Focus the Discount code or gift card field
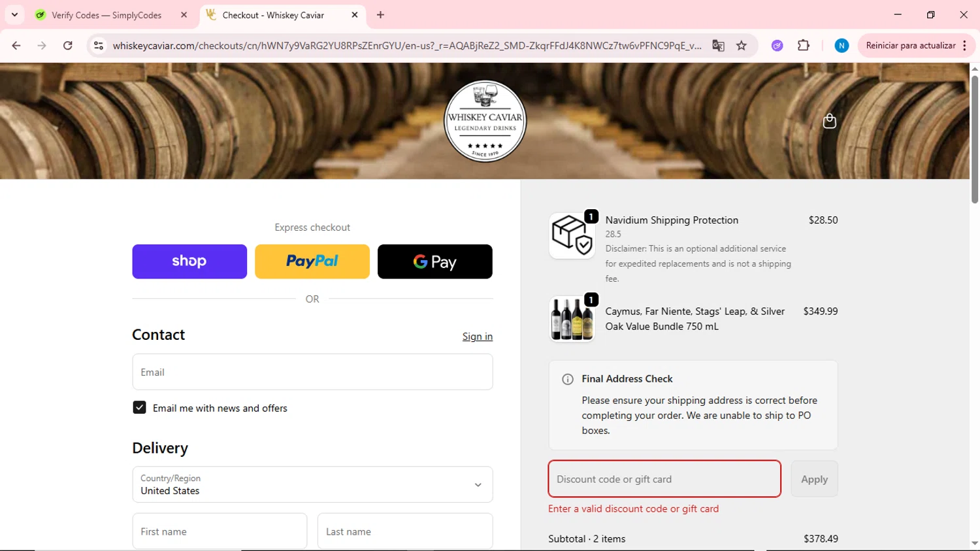This screenshot has height=551, width=980. coord(664,479)
